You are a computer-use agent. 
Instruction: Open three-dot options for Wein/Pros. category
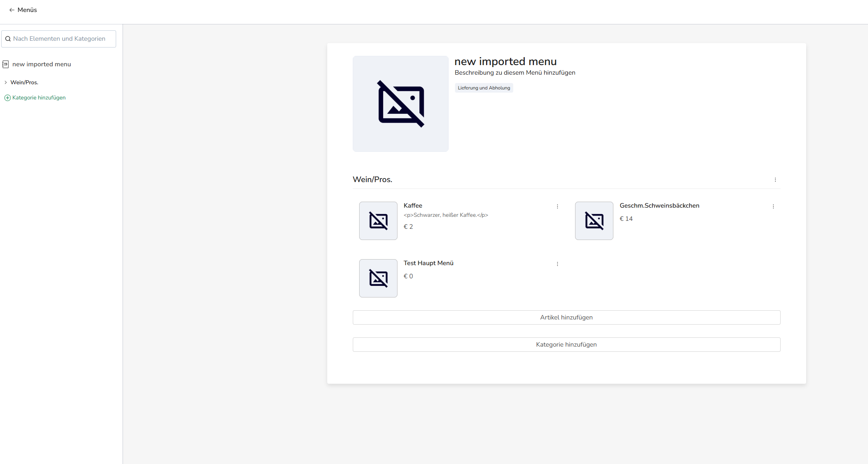775,180
